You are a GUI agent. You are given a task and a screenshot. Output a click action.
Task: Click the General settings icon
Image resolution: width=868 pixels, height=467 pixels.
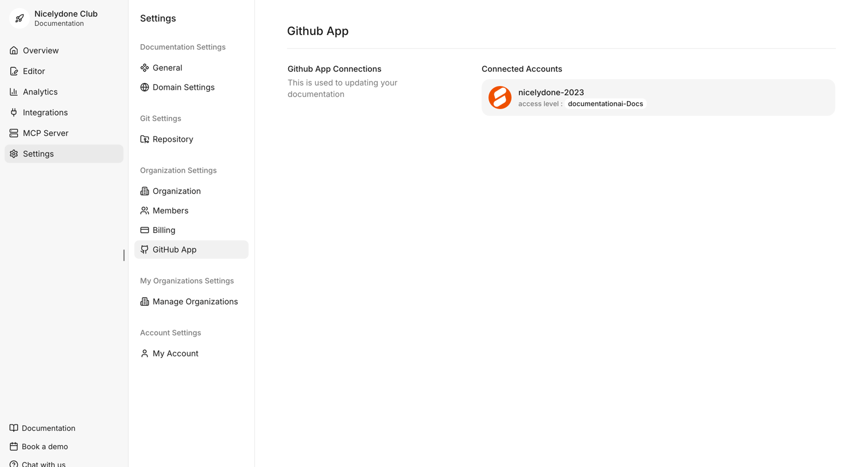[x=145, y=68]
